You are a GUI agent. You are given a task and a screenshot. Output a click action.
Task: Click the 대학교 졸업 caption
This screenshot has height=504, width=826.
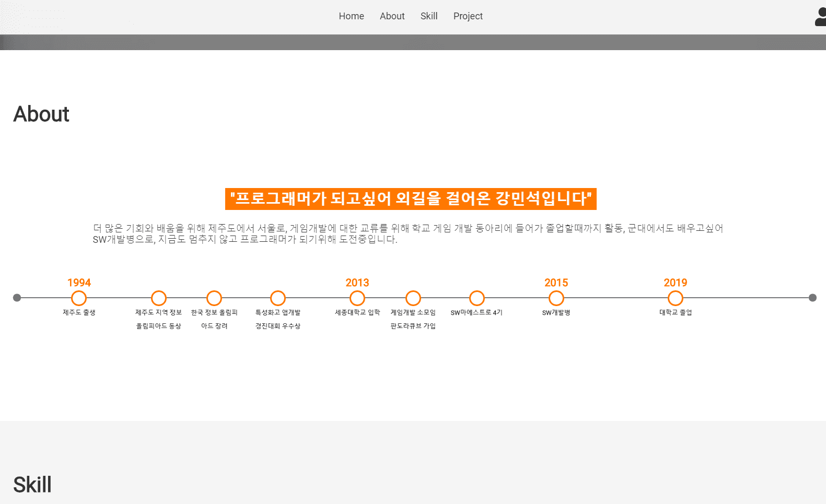click(676, 312)
